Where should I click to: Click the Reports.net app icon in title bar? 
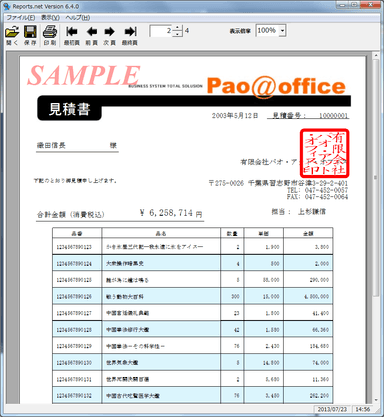point(7,6)
